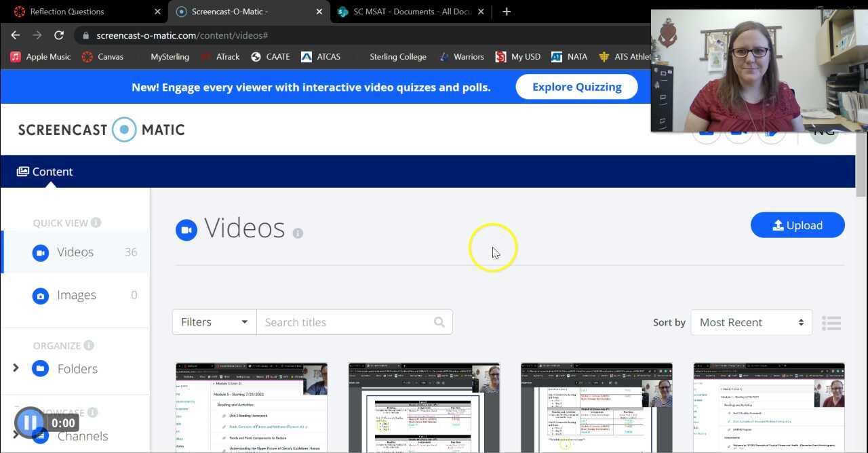Viewport: 868px width, 453px height.
Task: Open ATrack bookmark
Action: click(x=220, y=57)
